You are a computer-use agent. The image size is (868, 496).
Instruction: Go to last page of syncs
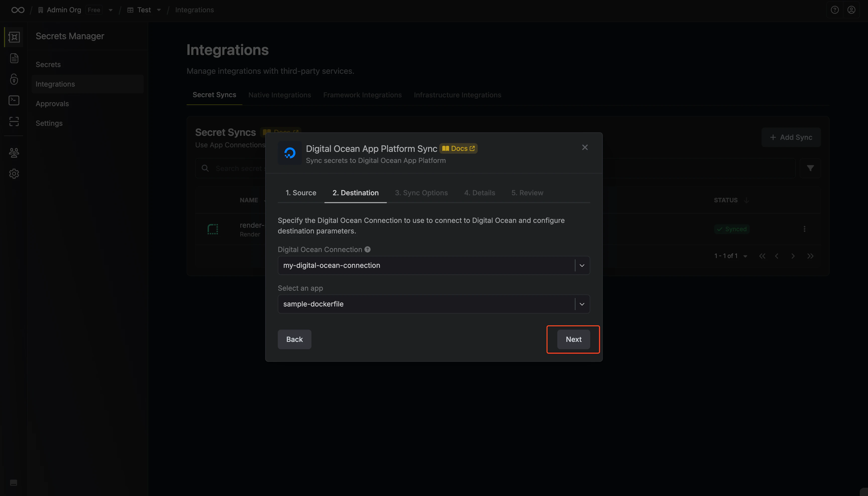(x=810, y=256)
